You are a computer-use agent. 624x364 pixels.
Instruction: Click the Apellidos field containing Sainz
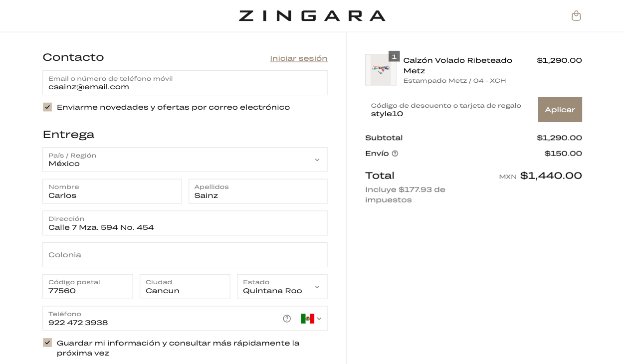tap(257, 191)
